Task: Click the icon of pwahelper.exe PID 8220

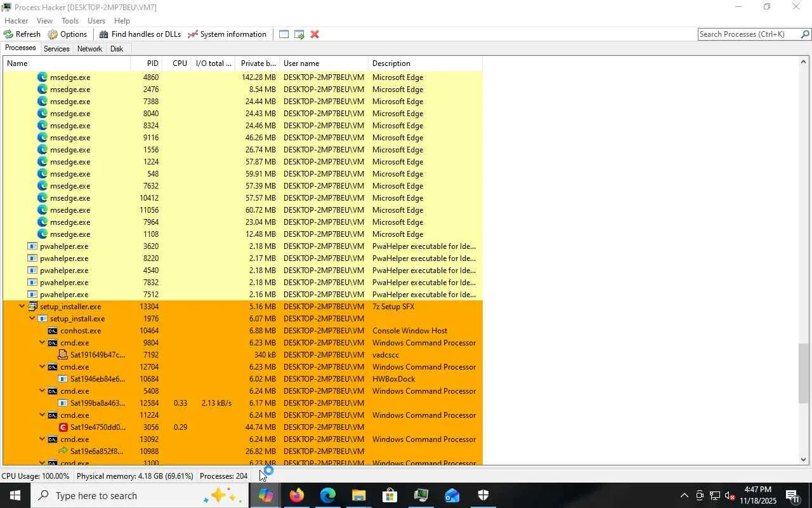Action: coord(32,258)
